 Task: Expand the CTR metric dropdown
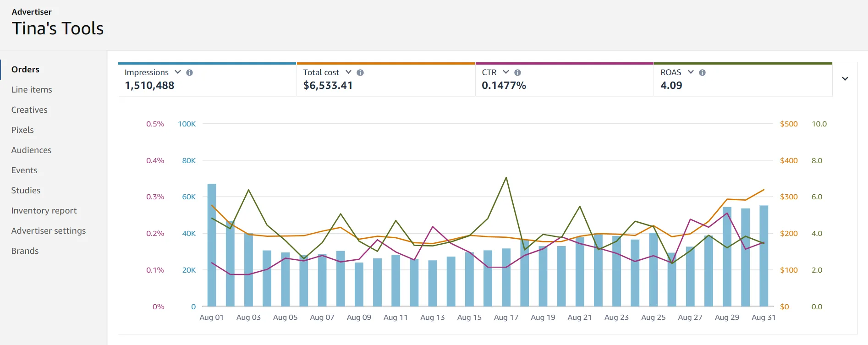tap(506, 72)
